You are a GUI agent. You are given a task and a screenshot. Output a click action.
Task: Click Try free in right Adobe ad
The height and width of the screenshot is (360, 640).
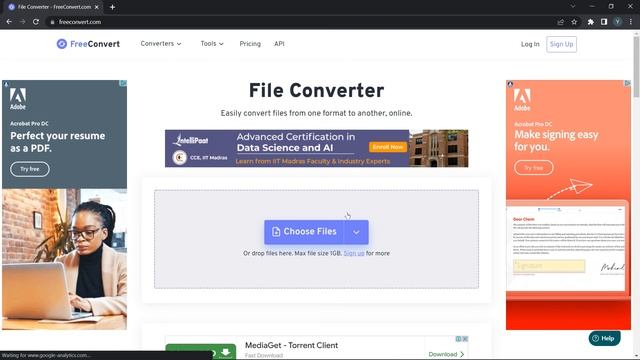533,168
